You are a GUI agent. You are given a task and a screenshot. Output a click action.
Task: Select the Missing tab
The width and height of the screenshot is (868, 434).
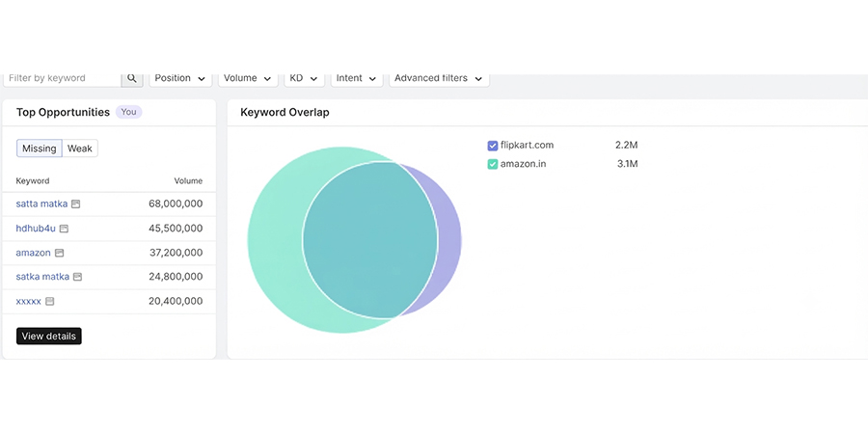click(x=40, y=149)
